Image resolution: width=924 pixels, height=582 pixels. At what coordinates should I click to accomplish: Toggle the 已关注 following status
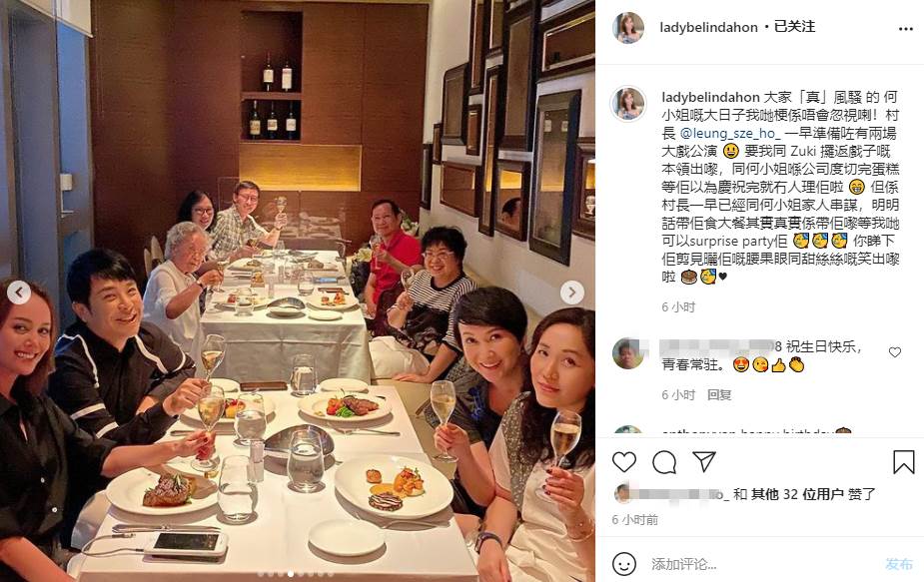(x=794, y=27)
